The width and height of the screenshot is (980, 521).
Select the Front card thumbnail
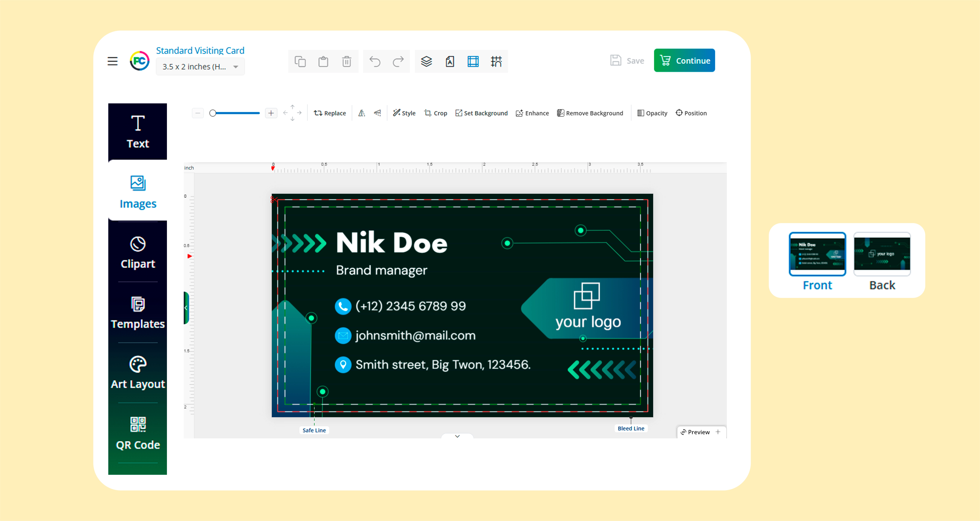[x=817, y=254]
